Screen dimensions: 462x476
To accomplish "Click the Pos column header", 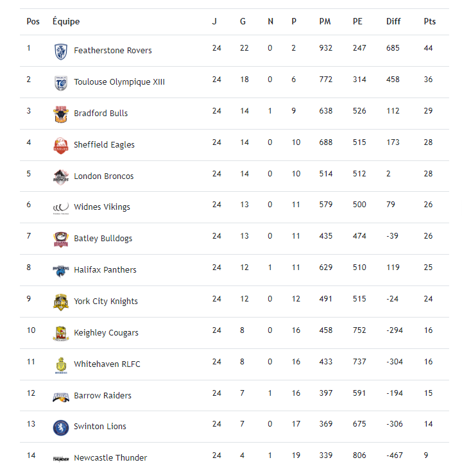I will 33,22.
